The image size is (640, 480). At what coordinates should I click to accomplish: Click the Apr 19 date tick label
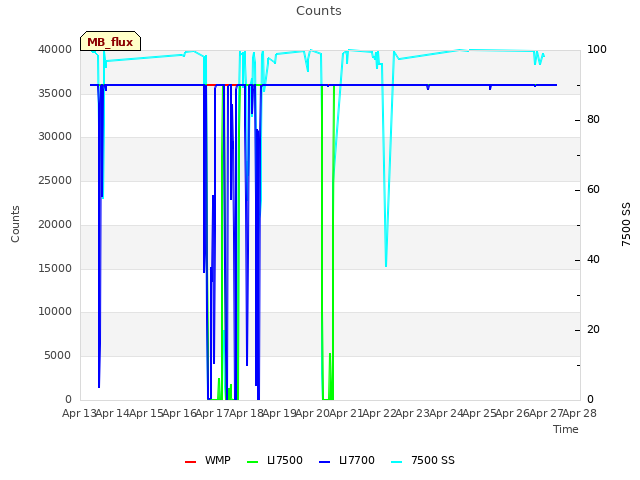280,413
